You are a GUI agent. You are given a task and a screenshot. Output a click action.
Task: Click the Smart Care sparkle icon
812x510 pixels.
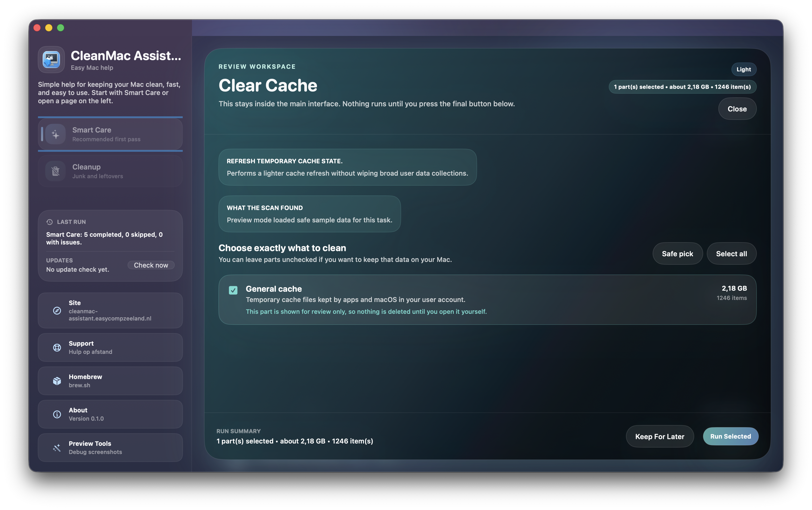(55, 134)
